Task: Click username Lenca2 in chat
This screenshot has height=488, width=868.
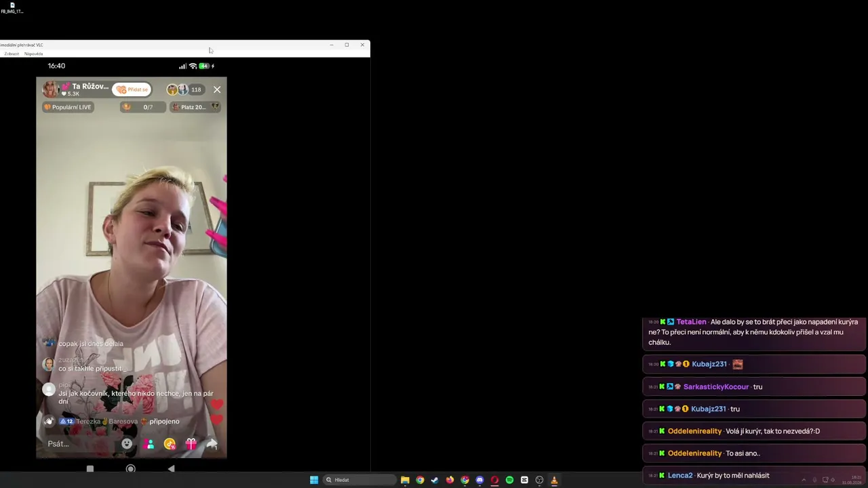Action: pos(680,476)
